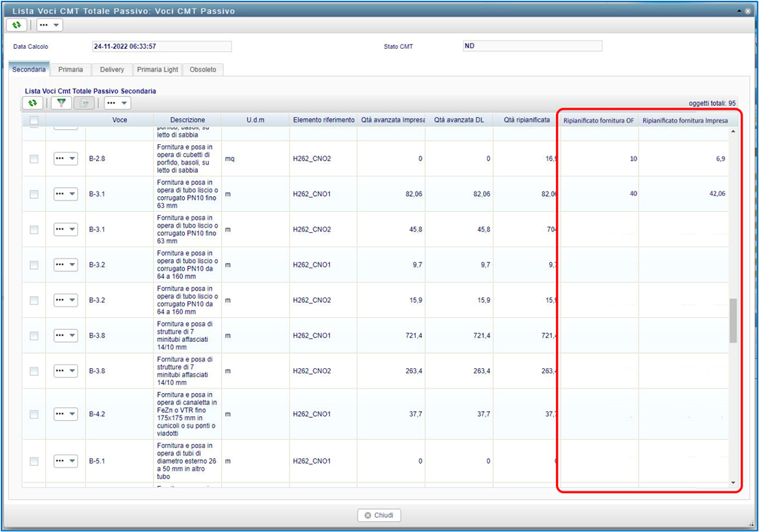Open the green funnel filter icon
This screenshot has height=532, width=759.
point(62,103)
